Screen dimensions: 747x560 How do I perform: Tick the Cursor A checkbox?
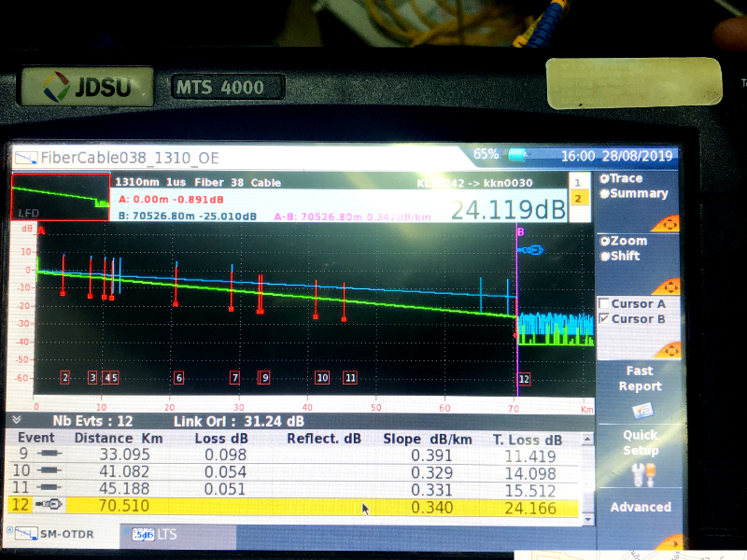604,303
